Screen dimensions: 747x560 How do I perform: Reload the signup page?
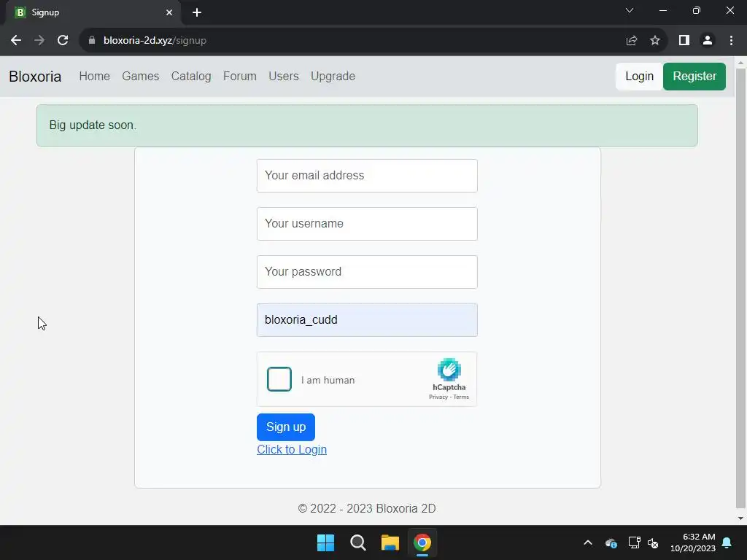(x=63, y=41)
